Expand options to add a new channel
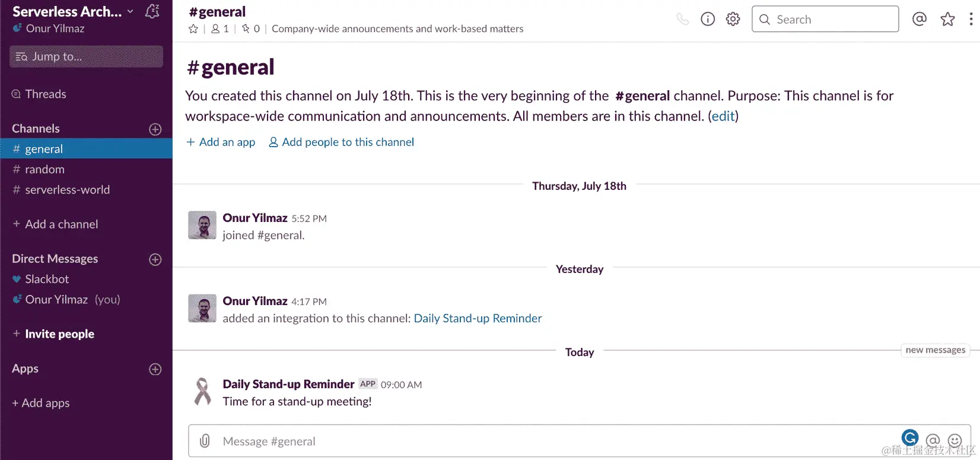This screenshot has width=980, height=460. point(154,129)
